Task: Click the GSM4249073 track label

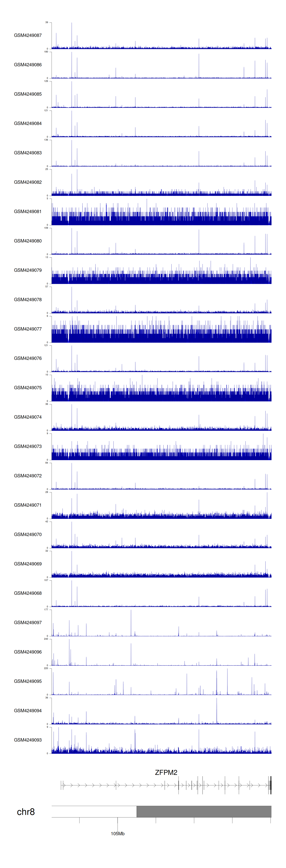Action: (28, 446)
